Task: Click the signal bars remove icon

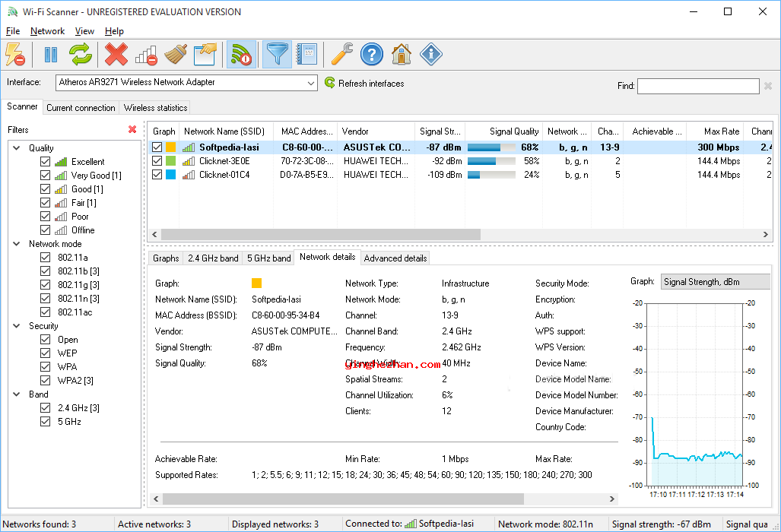Action: pos(146,54)
